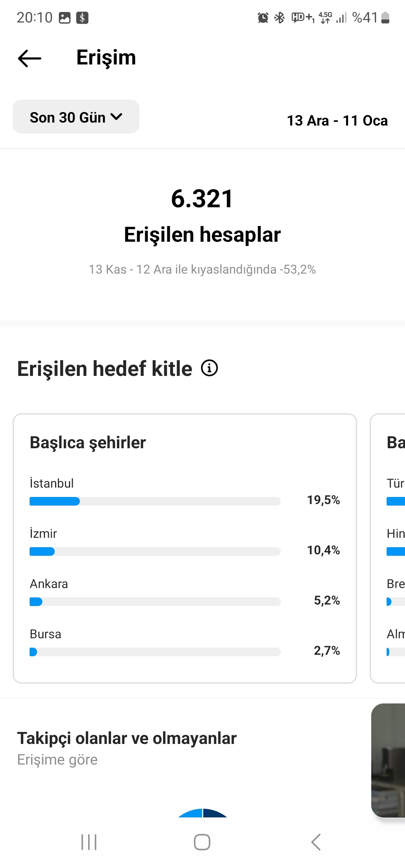Image resolution: width=405 pixels, height=868 pixels.
Task: Tap the chevron in Son 30 Gün
Action: 117,117
